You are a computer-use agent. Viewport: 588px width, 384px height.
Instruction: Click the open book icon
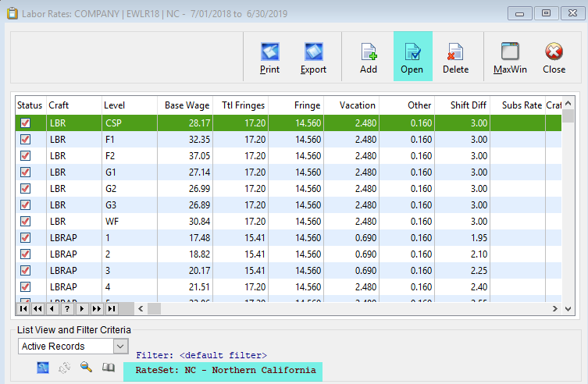(x=109, y=368)
